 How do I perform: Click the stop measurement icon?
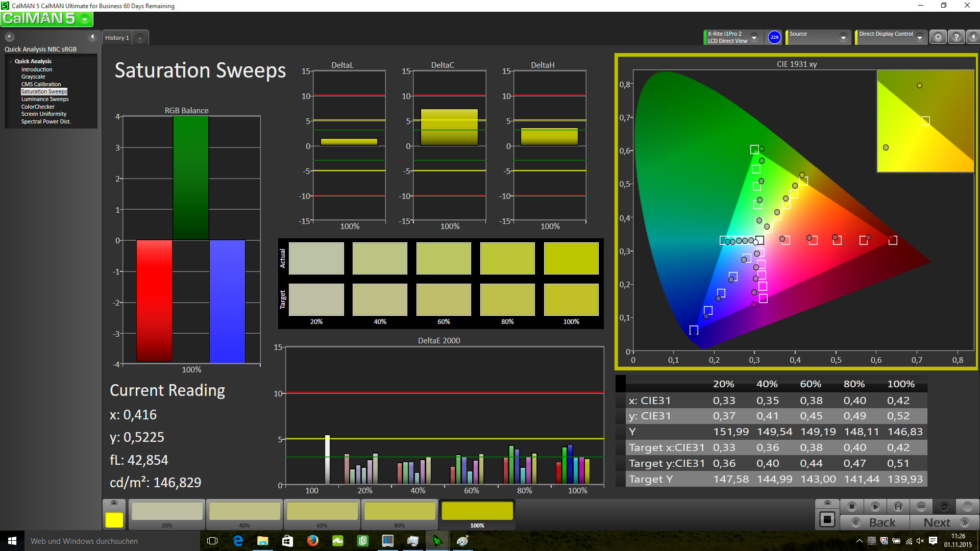851,507
